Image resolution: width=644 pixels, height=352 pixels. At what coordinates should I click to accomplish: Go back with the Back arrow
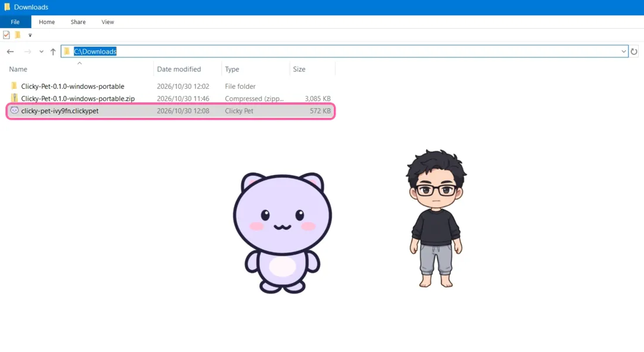click(11, 51)
